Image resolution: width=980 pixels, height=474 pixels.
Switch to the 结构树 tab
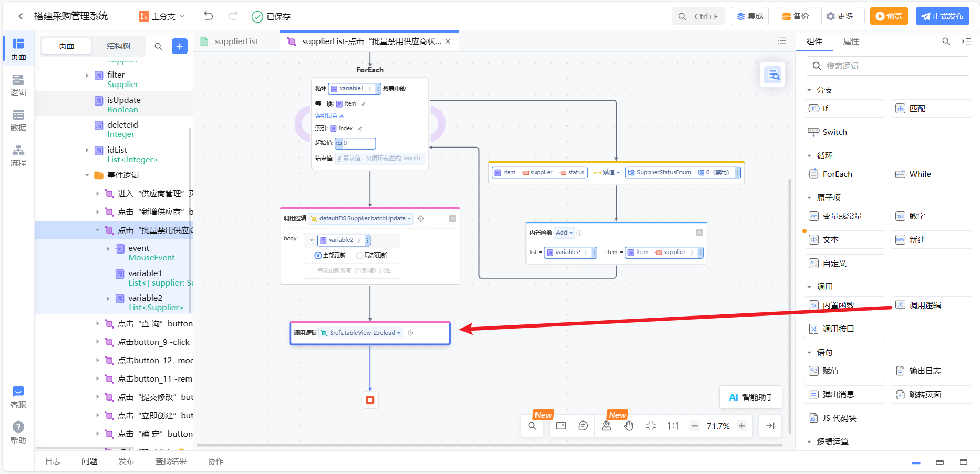119,46
